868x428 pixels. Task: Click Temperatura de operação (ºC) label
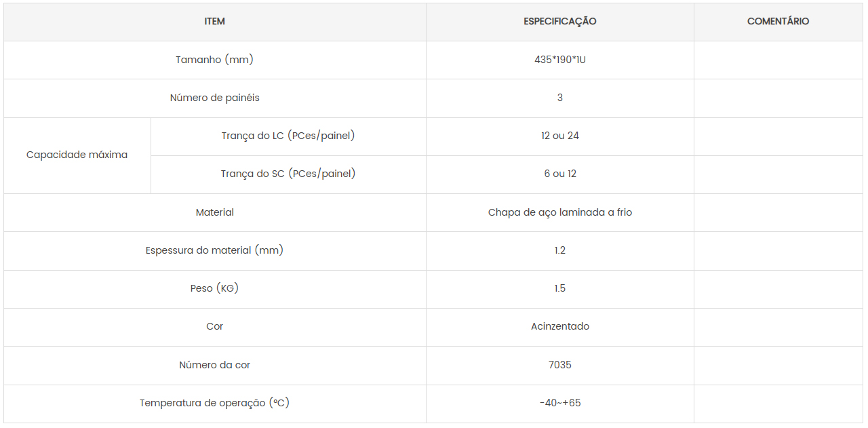[215, 403]
